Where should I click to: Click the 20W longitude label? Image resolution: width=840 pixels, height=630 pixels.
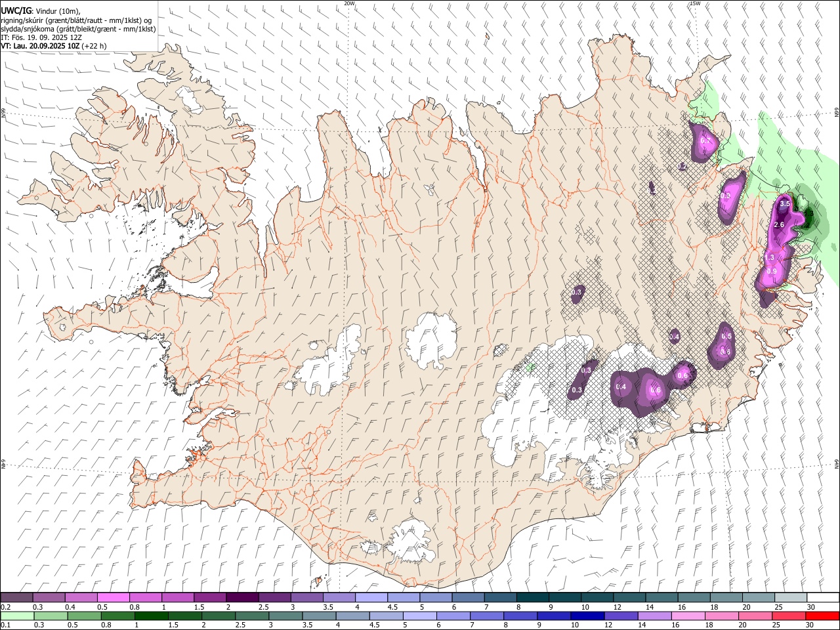coord(349,3)
